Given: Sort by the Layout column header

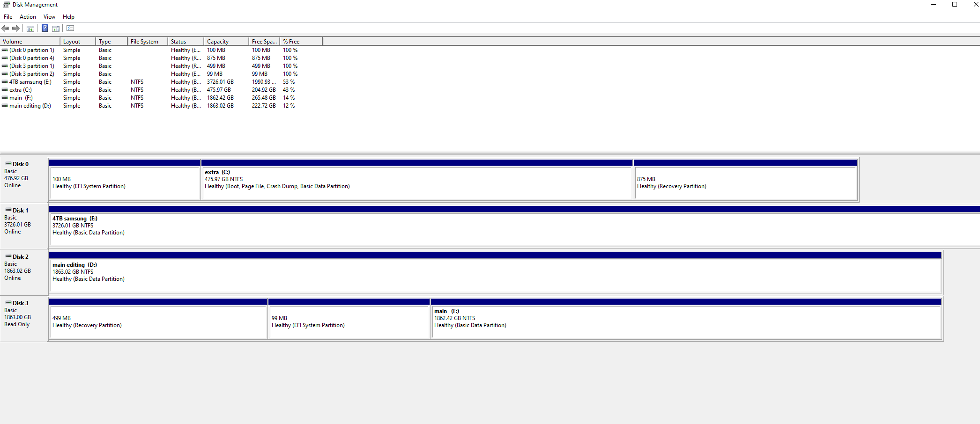Looking at the screenshot, I should 78,42.
